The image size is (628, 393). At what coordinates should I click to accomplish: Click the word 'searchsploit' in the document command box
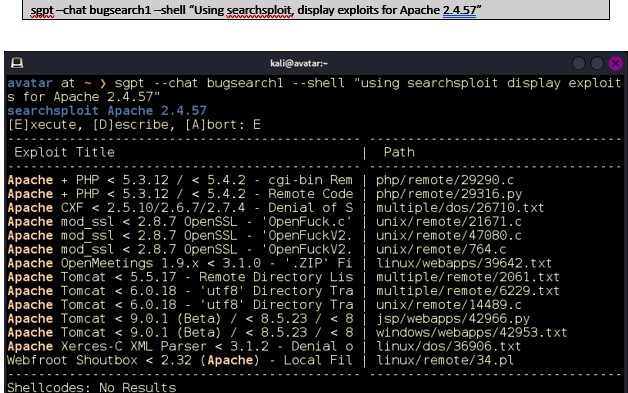[x=260, y=10]
